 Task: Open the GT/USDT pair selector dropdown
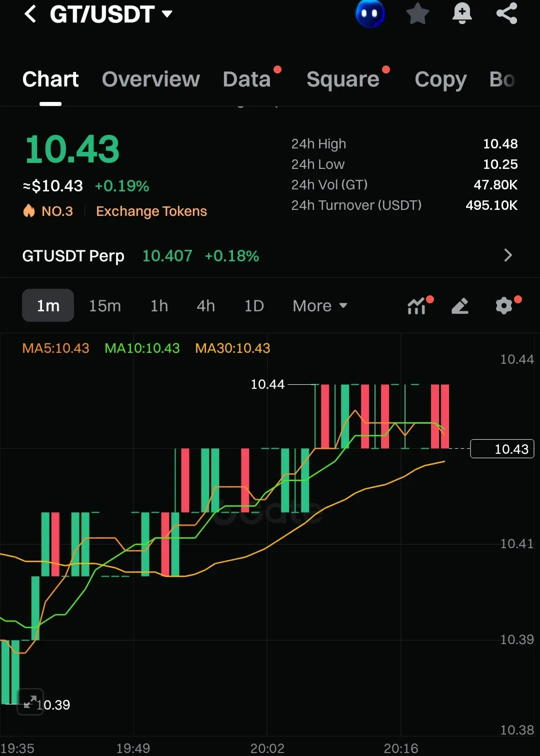point(111,14)
